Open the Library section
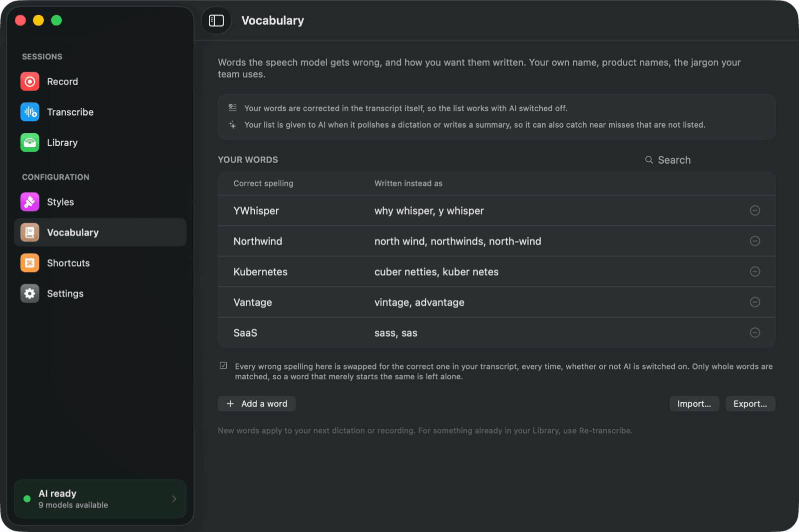 tap(100, 142)
